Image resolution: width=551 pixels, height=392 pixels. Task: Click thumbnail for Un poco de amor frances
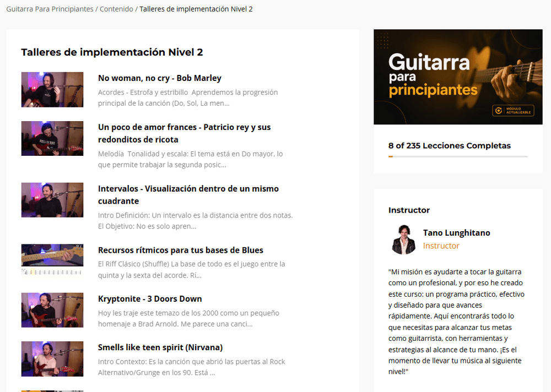point(52,138)
